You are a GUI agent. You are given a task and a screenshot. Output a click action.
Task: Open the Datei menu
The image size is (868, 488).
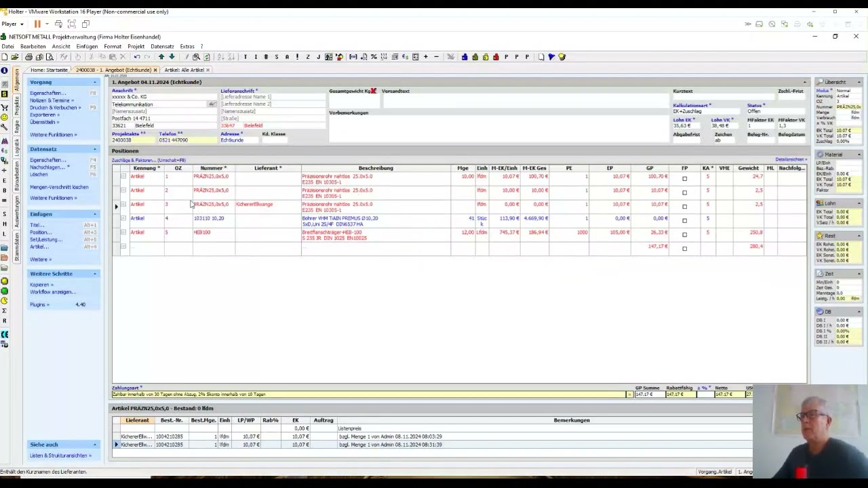point(7,47)
